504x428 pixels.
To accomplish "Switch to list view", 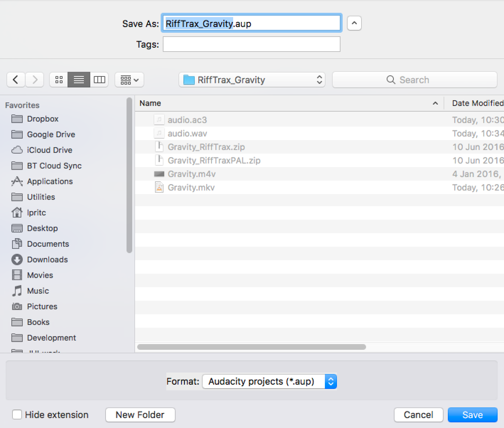I will coord(79,80).
